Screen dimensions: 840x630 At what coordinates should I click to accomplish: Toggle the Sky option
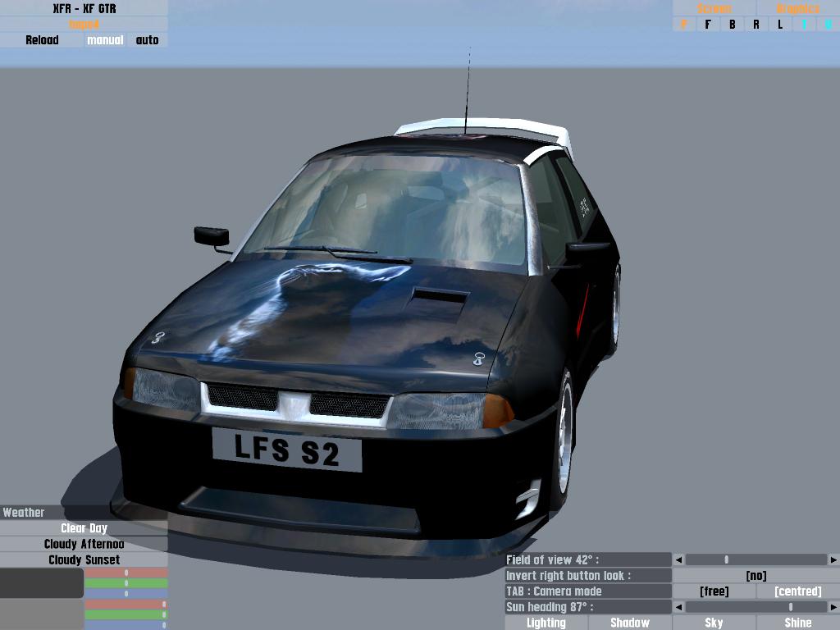click(x=714, y=623)
